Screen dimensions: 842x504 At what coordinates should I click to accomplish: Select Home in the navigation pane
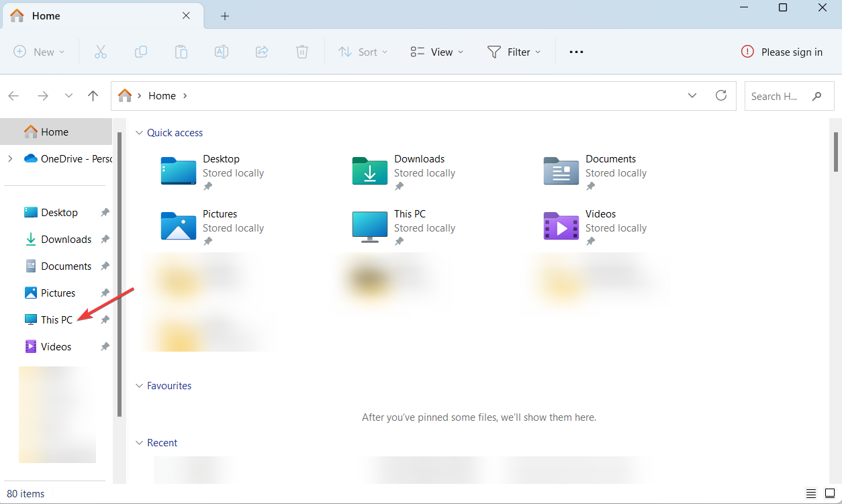pos(56,132)
